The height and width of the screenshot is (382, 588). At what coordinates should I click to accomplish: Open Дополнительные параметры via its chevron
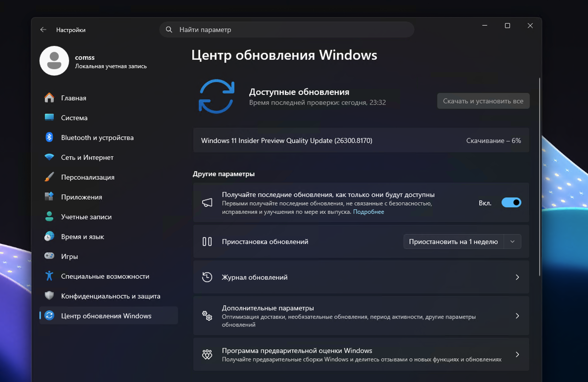(517, 316)
